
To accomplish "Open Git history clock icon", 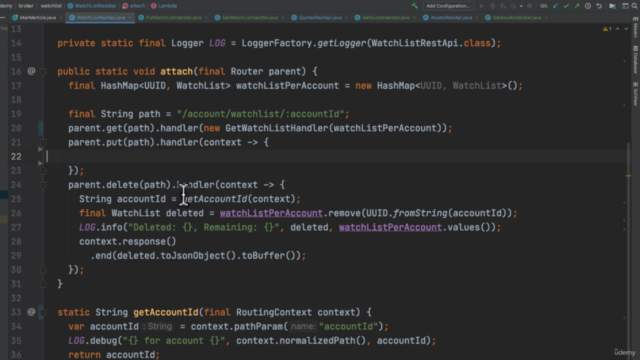I will tap(588, 6).
